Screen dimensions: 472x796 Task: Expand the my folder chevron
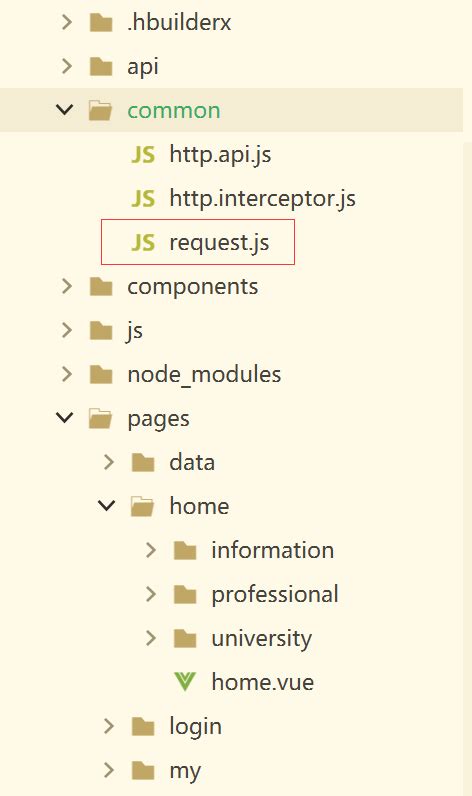click(x=109, y=771)
